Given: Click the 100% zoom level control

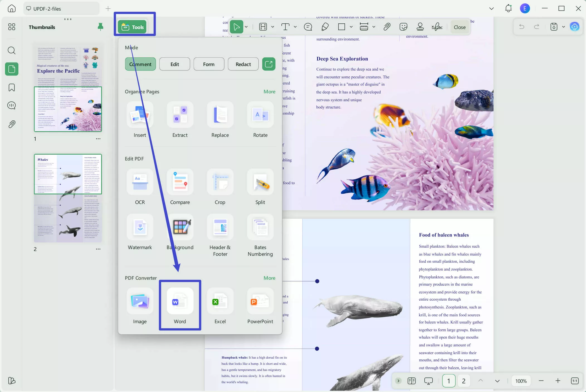Looking at the screenshot, I should (521, 381).
